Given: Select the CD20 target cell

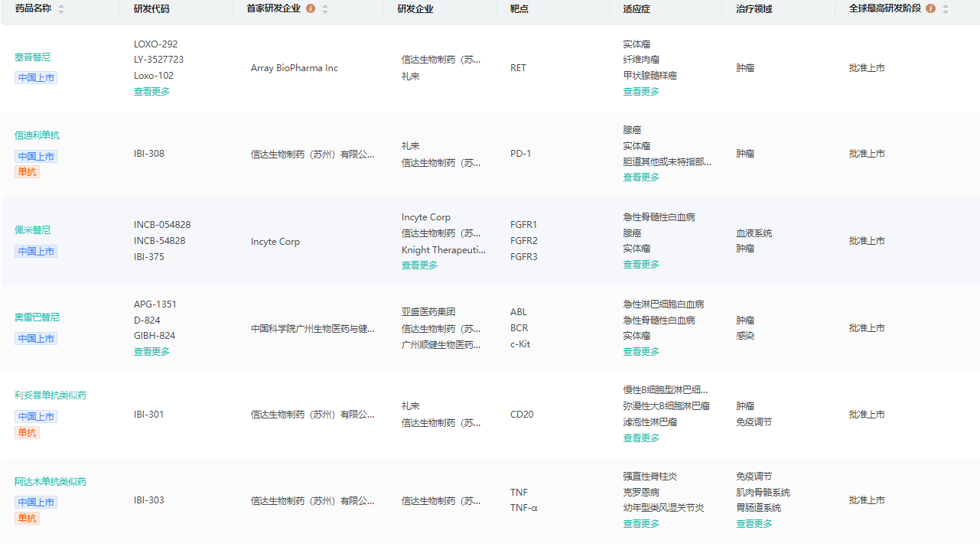Looking at the screenshot, I should (x=523, y=415).
